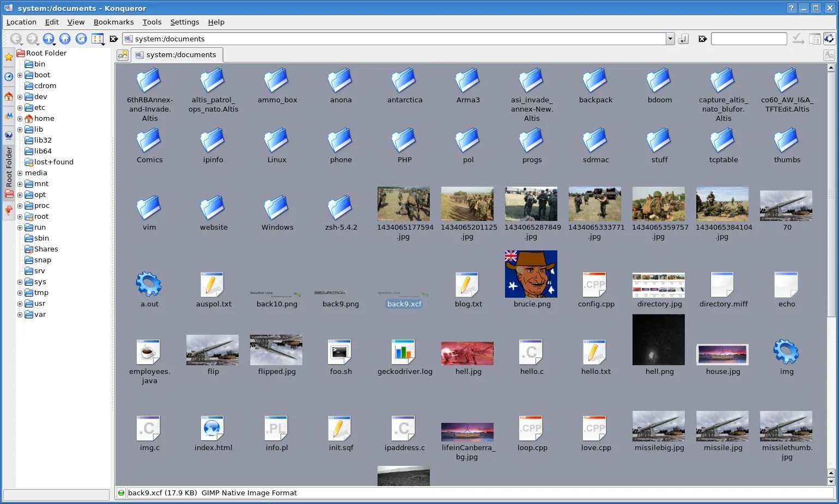Expand the boot folder in tree

(x=20, y=75)
